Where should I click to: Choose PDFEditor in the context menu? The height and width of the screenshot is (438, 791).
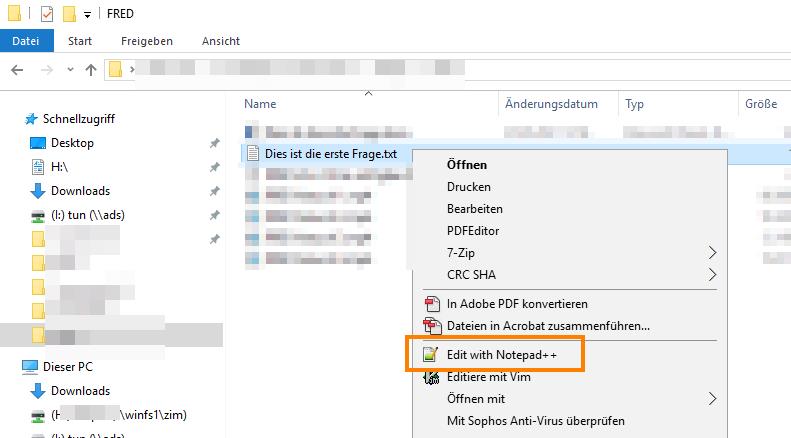[473, 231]
